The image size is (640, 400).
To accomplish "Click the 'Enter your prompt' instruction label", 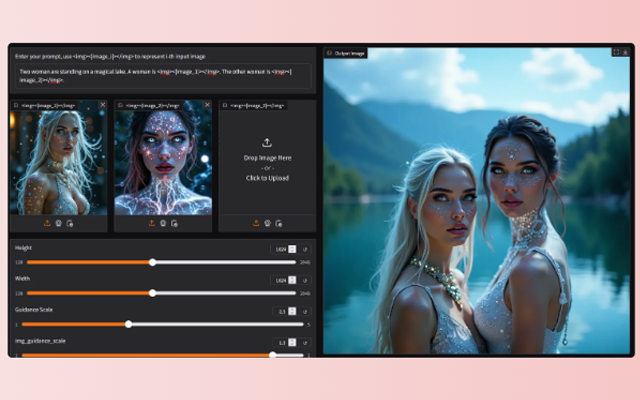I will pyautogui.click(x=110, y=56).
